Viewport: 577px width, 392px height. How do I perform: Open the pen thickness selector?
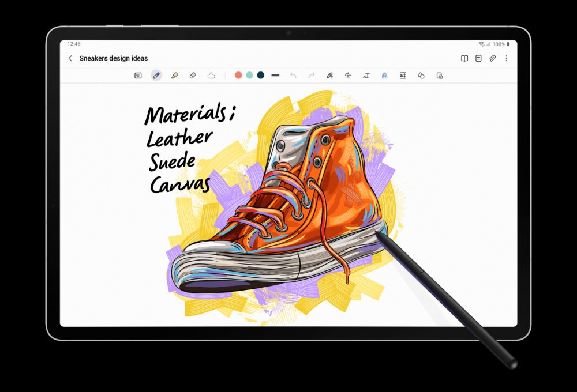(275, 76)
